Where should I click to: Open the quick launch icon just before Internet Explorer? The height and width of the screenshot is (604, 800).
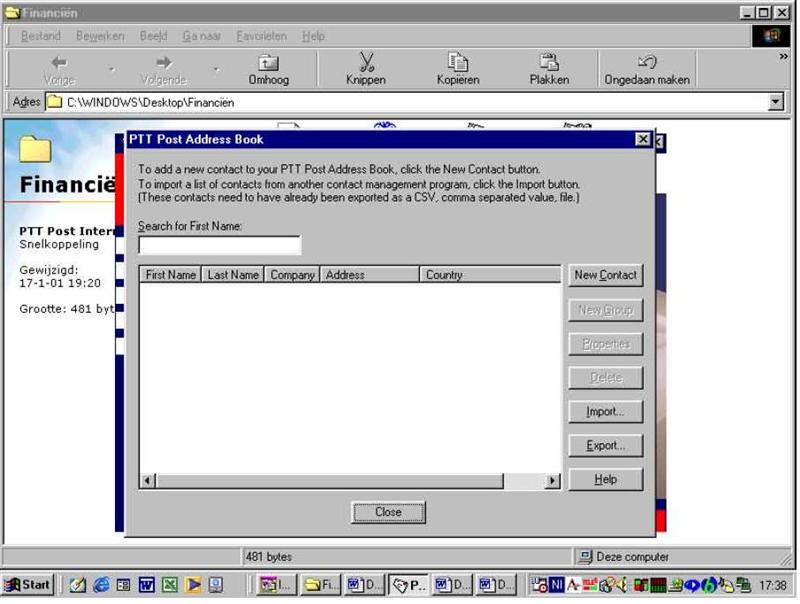pyautogui.click(x=78, y=585)
